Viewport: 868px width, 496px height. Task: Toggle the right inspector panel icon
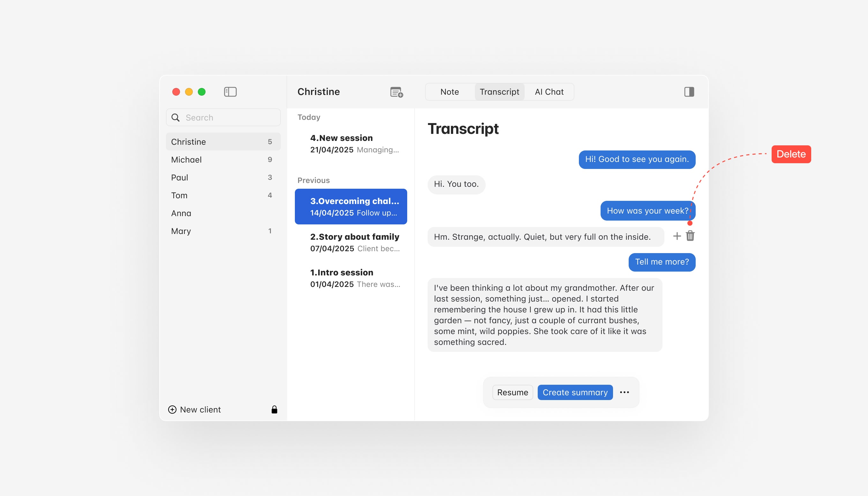(689, 91)
